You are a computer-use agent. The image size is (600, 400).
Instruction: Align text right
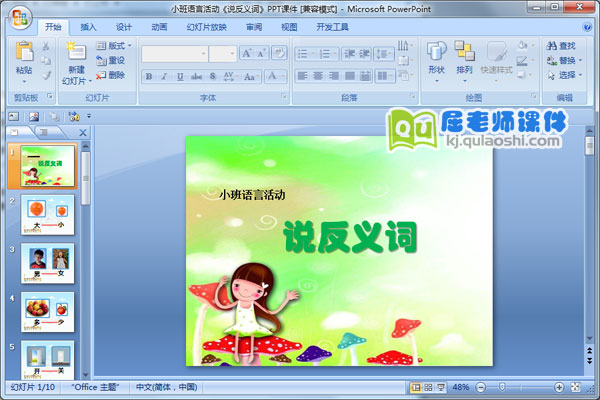(334, 76)
